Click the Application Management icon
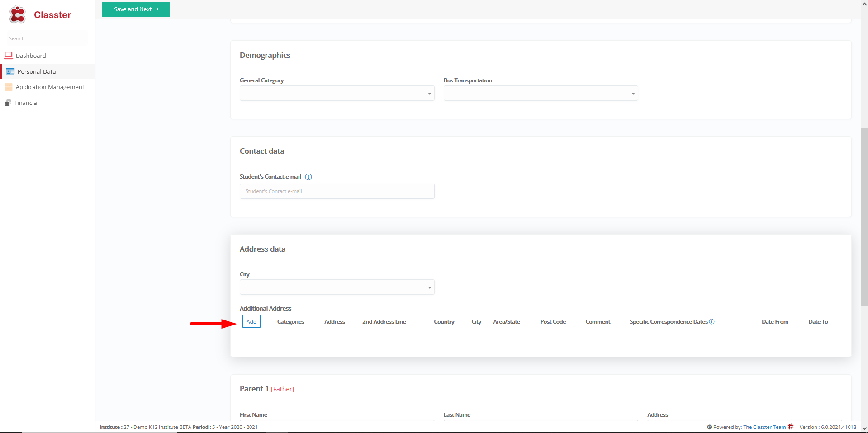This screenshot has height=433, width=868. coord(8,87)
